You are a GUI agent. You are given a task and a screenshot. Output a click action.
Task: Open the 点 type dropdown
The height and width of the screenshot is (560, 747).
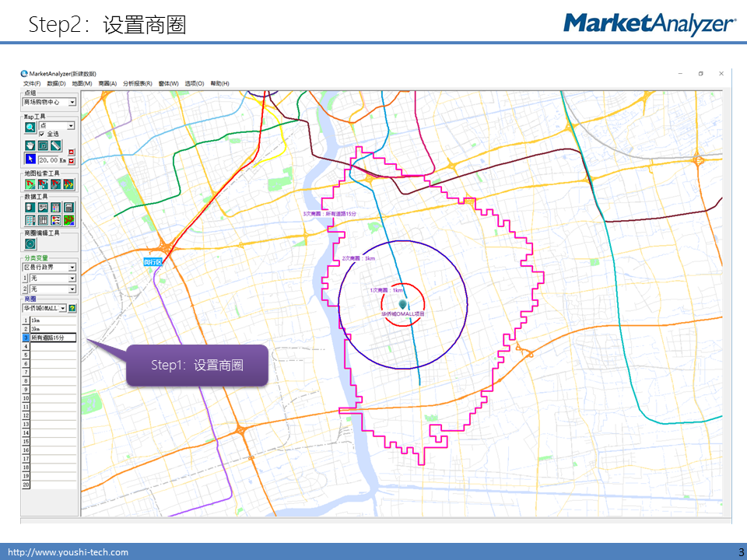pyautogui.click(x=71, y=126)
